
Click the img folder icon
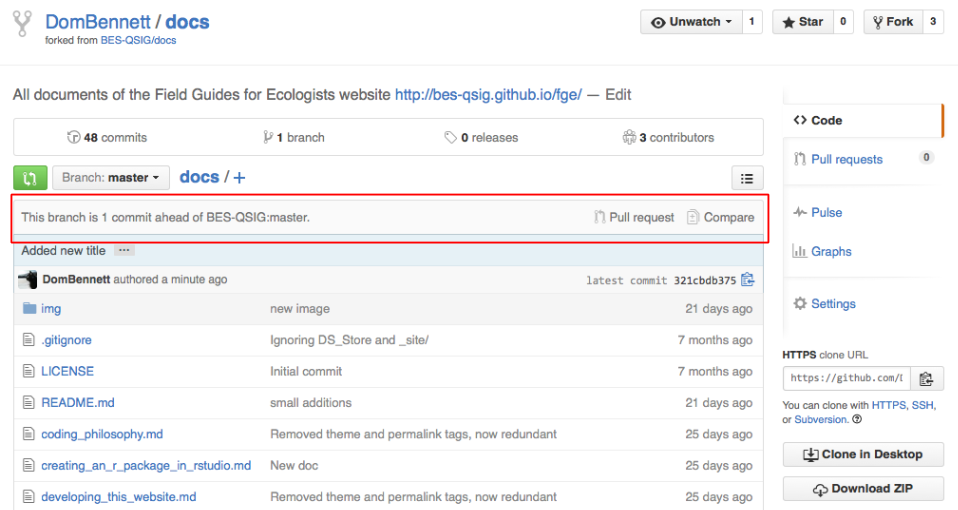[x=29, y=308]
